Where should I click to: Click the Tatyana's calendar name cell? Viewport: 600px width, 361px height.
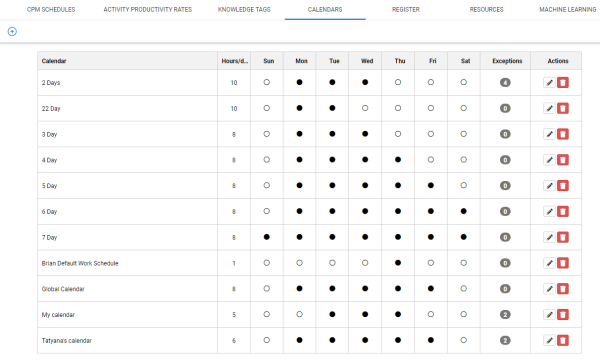pyautogui.click(x=127, y=340)
